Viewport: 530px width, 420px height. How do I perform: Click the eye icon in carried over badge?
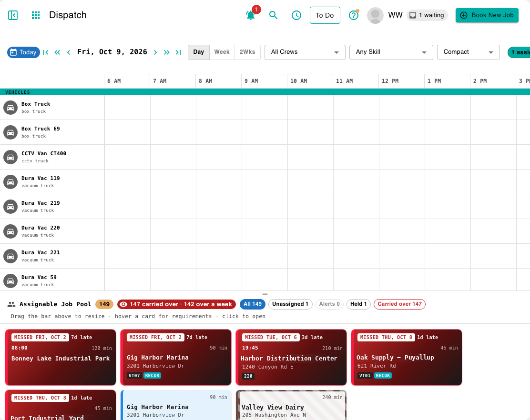124,304
